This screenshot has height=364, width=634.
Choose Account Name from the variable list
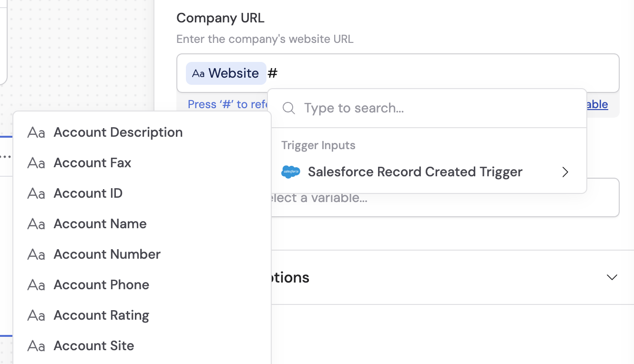[x=100, y=224]
